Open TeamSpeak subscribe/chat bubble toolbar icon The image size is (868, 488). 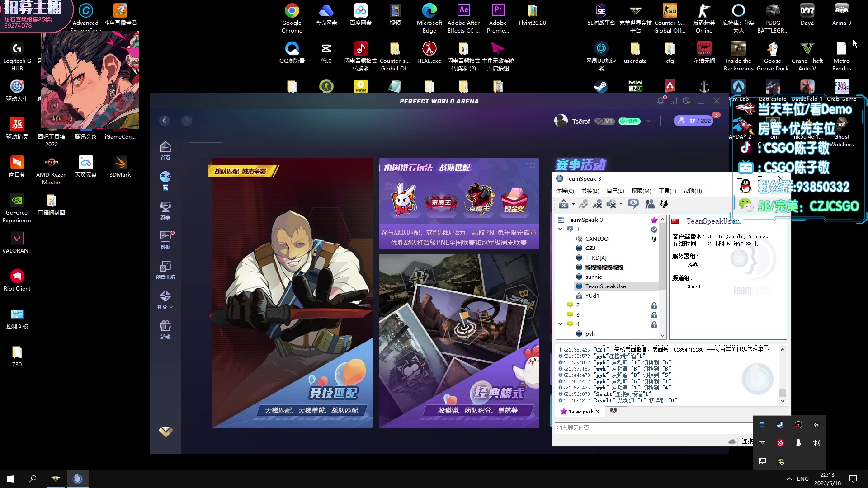coord(633,204)
